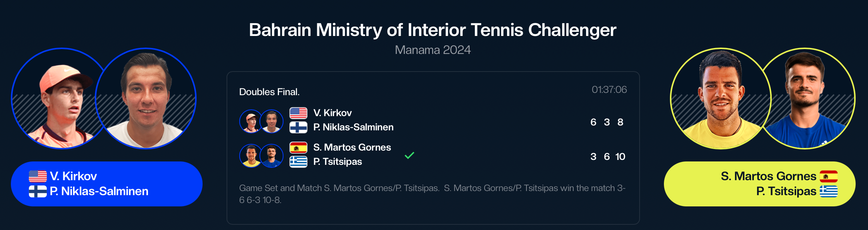Select the V. Kirkov name in blue pill

pos(73,176)
